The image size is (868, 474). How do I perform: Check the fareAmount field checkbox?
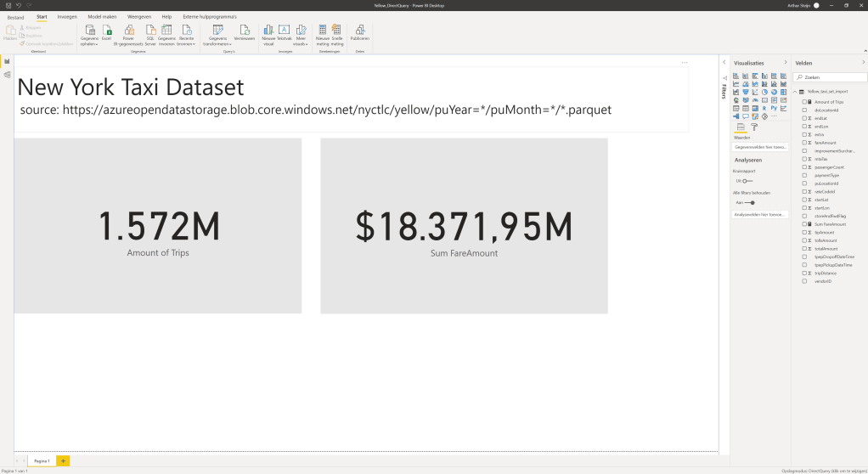point(804,143)
